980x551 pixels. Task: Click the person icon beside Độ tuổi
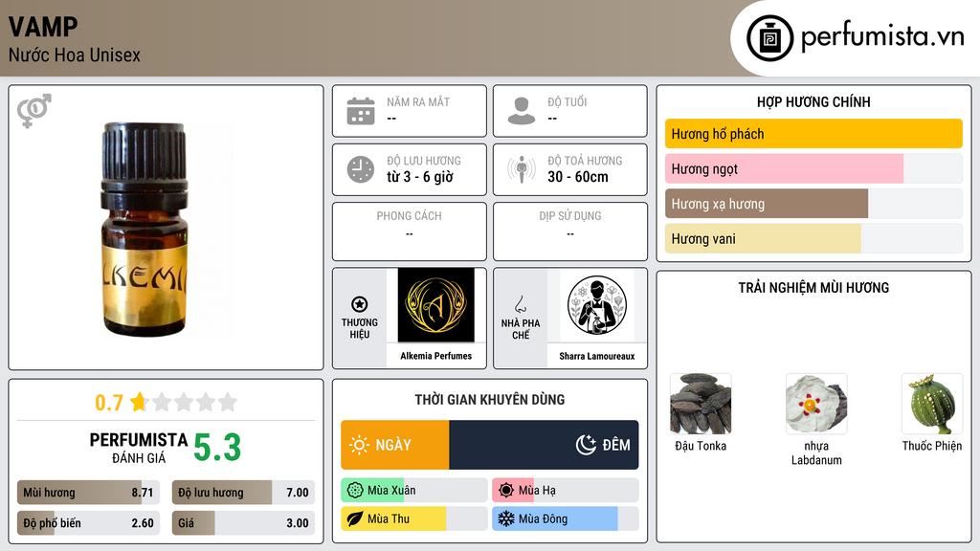click(x=522, y=111)
